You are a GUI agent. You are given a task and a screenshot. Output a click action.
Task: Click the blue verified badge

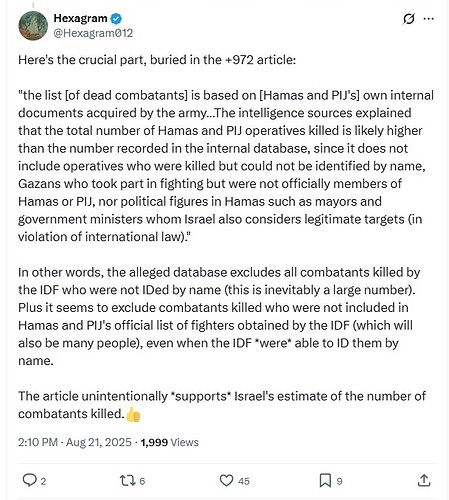pyautogui.click(x=116, y=18)
